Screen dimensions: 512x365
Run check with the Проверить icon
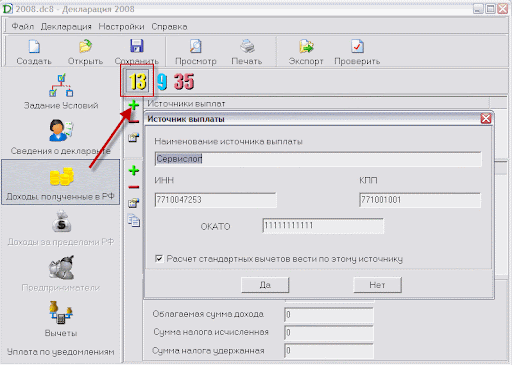click(x=357, y=47)
